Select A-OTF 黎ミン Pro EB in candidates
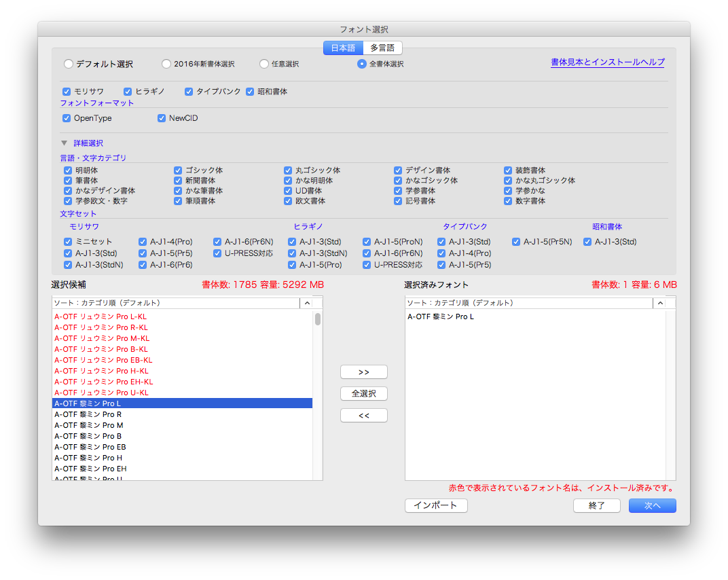The image size is (728, 580). click(183, 447)
